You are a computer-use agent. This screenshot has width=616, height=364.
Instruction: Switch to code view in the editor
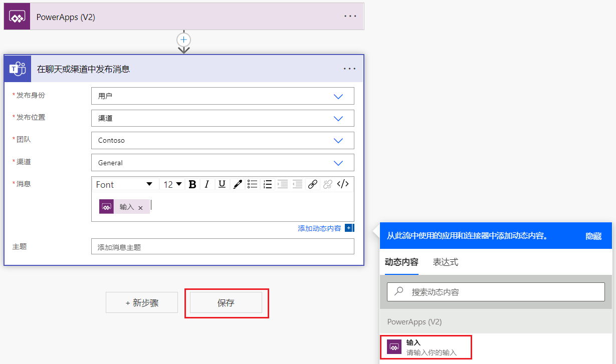click(x=343, y=184)
